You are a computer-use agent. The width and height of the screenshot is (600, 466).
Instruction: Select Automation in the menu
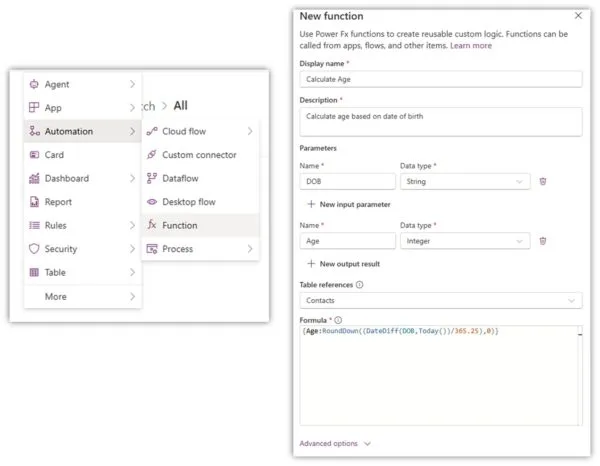(x=83, y=131)
